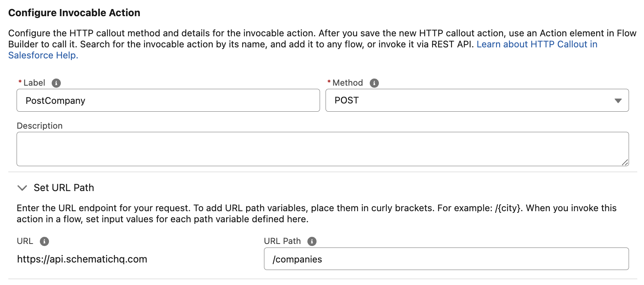Click the Salesforce Help hyperlink text
Viewport: 644px width, 285px height.
[x=43, y=55]
